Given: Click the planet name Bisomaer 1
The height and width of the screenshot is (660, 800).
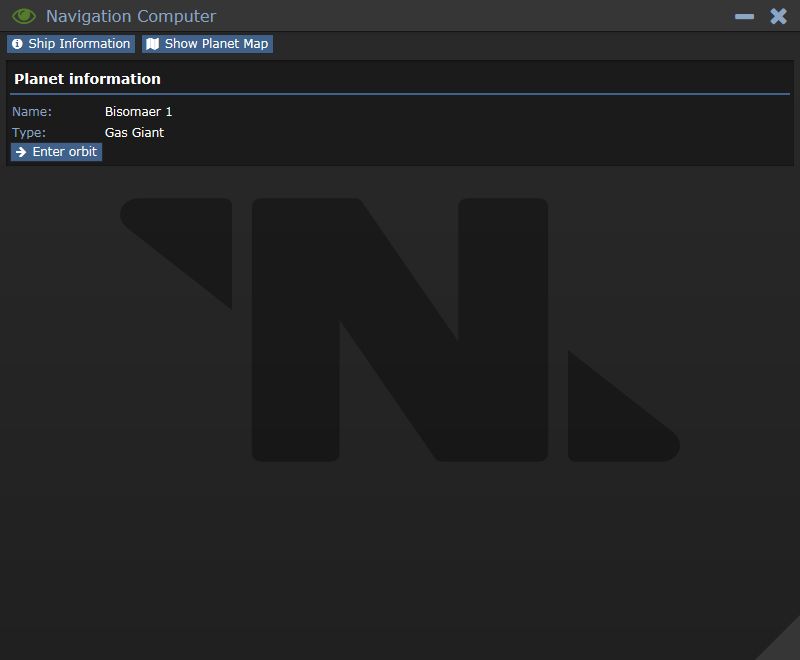Looking at the screenshot, I should (138, 112).
